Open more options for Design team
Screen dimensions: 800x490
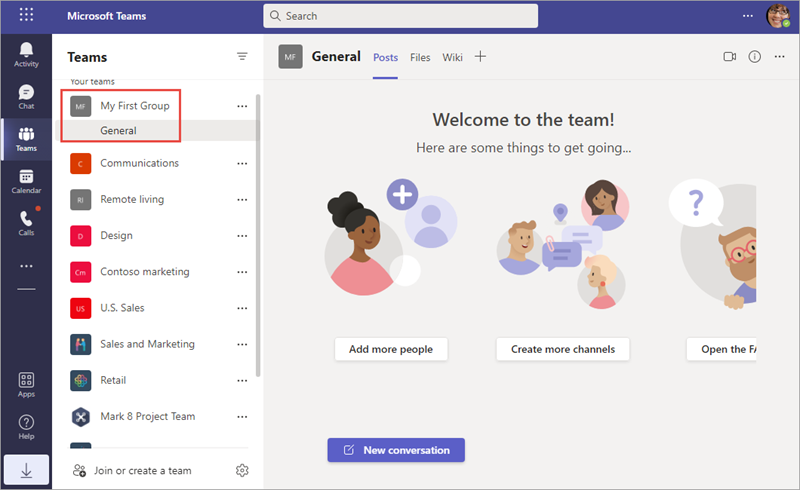242,236
